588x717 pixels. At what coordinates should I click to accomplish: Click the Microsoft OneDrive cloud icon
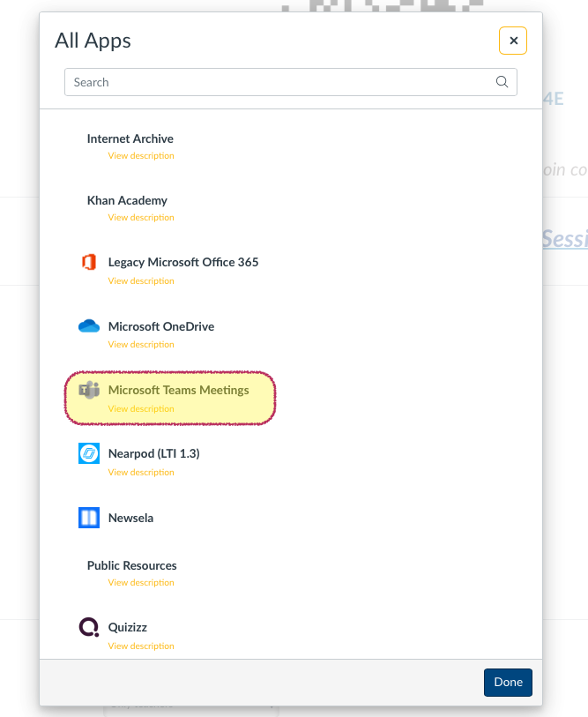click(89, 326)
